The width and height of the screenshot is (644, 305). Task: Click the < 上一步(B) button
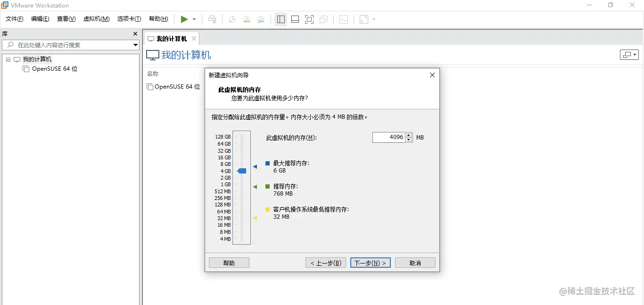326,263
